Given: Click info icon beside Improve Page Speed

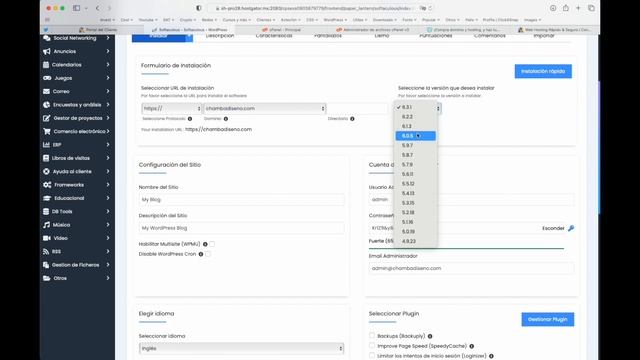Looking at the screenshot, I should (471, 346).
